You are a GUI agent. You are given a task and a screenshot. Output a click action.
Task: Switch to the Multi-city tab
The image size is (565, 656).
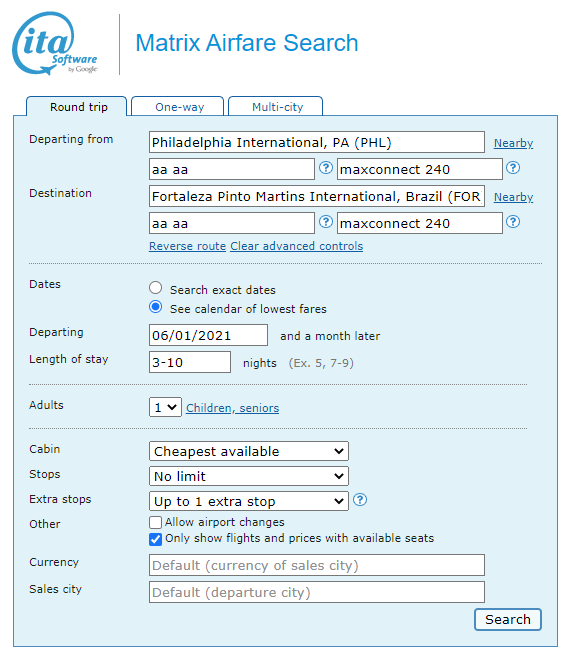point(276,107)
